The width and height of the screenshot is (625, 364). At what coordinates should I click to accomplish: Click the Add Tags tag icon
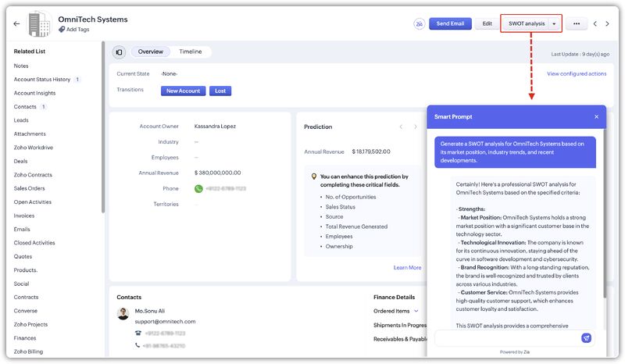62,30
